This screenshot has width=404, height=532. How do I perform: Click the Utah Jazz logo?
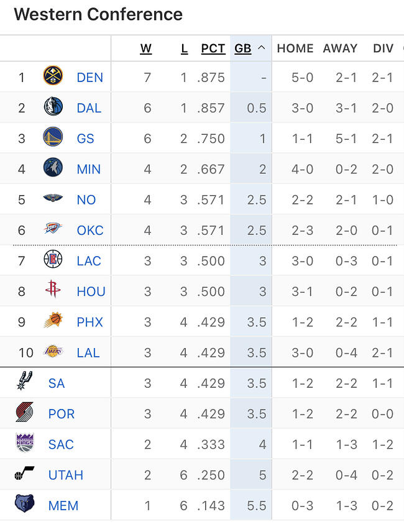(25, 474)
